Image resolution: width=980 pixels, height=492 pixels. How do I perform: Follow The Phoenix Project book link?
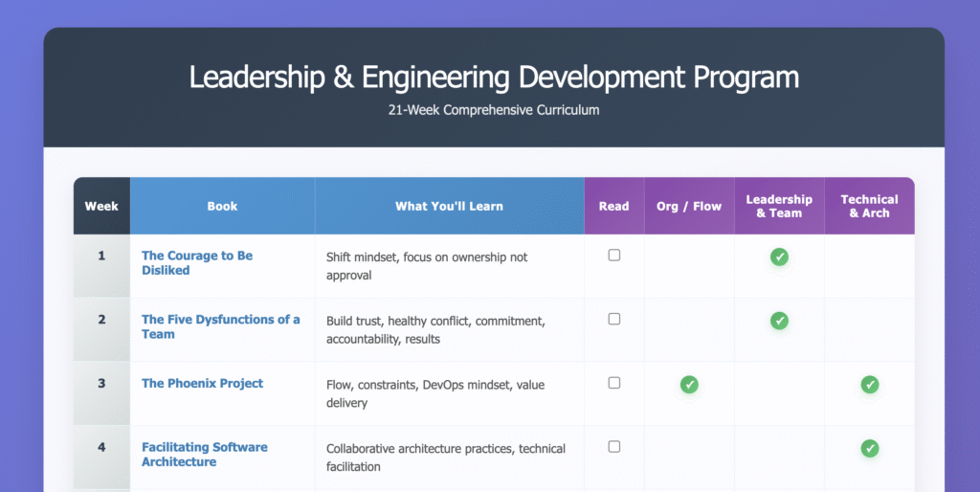(x=202, y=384)
